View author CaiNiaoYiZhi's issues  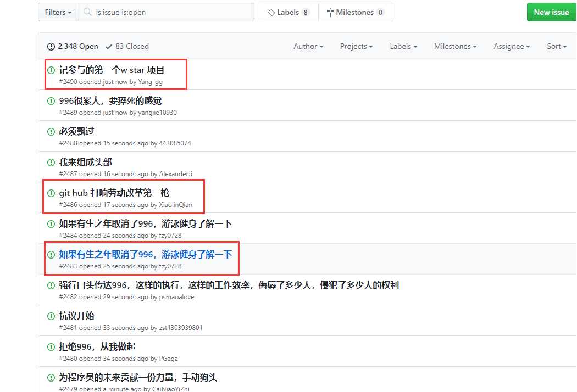click(x=171, y=389)
